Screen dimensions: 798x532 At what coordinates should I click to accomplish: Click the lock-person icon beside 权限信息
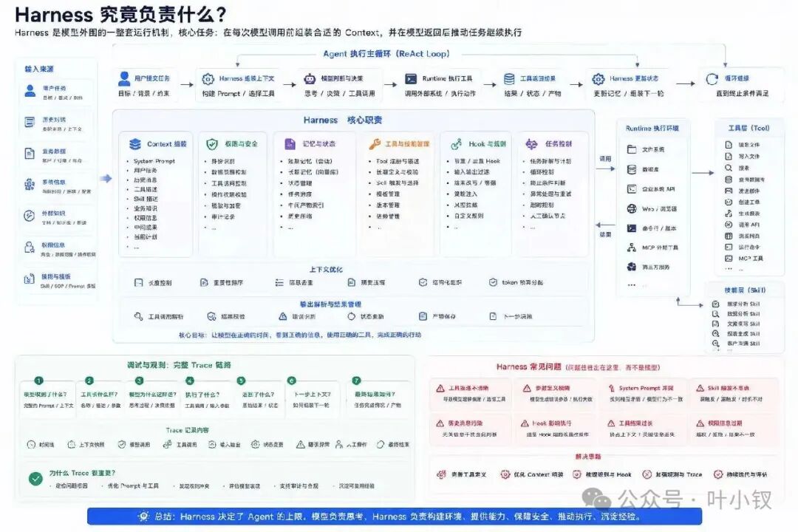pos(30,247)
